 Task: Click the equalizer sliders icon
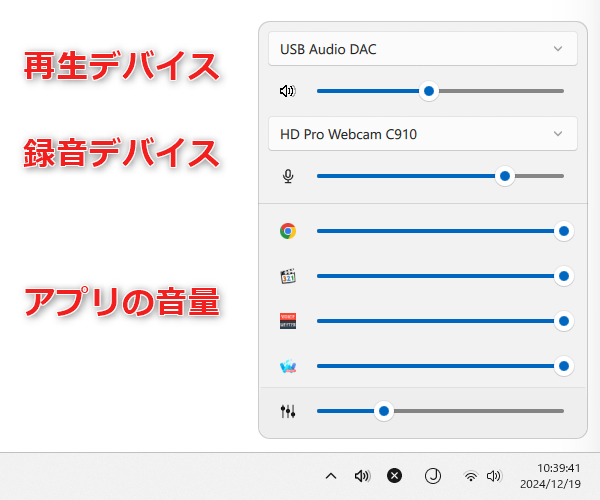pyautogui.click(x=288, y=411)
